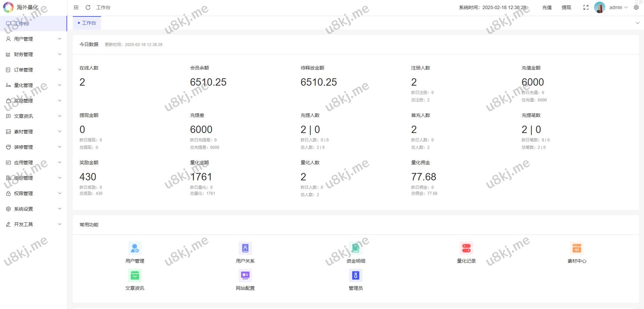644x309 pixels.
Task: Click the refresh icon in header
Action: [88, 7]
